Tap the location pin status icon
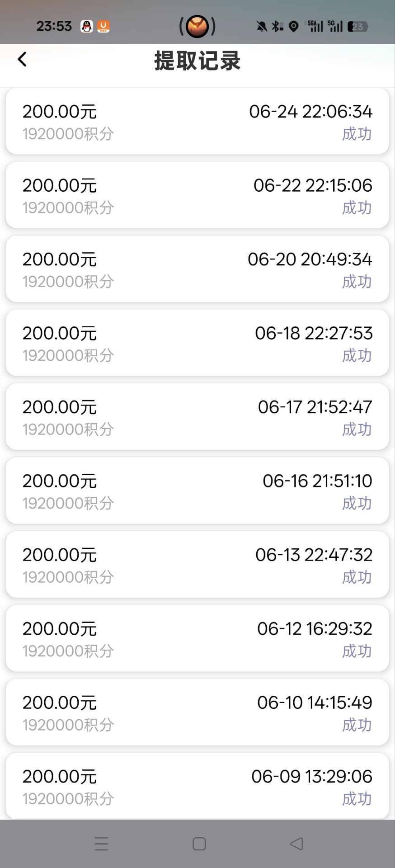Screen dimensions: 395x868 coord(294,27)
